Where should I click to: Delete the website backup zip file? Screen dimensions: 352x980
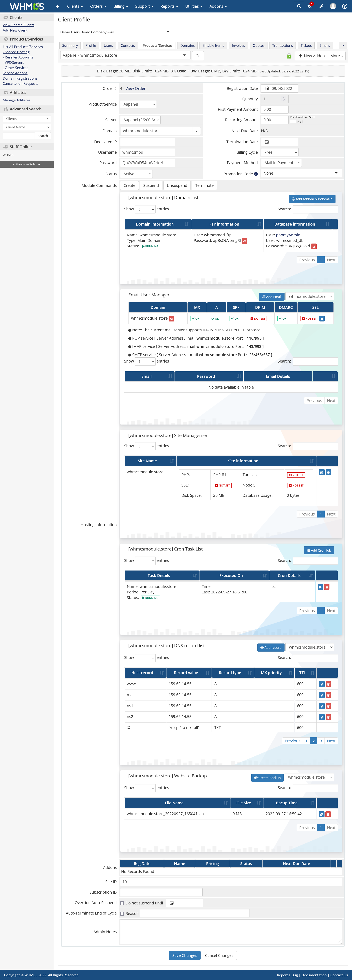click(x=328, y=814)
